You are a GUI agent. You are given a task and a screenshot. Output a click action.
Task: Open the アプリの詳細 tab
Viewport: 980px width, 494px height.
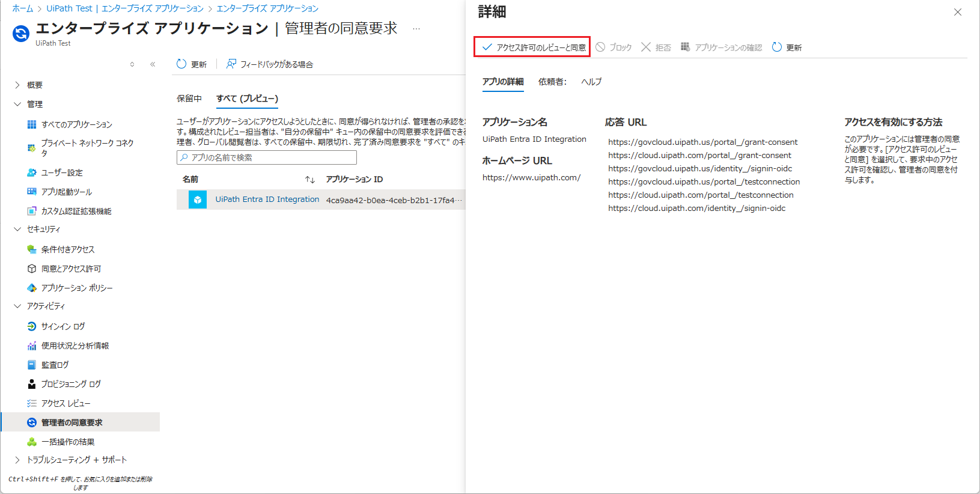tap(503, 82)
